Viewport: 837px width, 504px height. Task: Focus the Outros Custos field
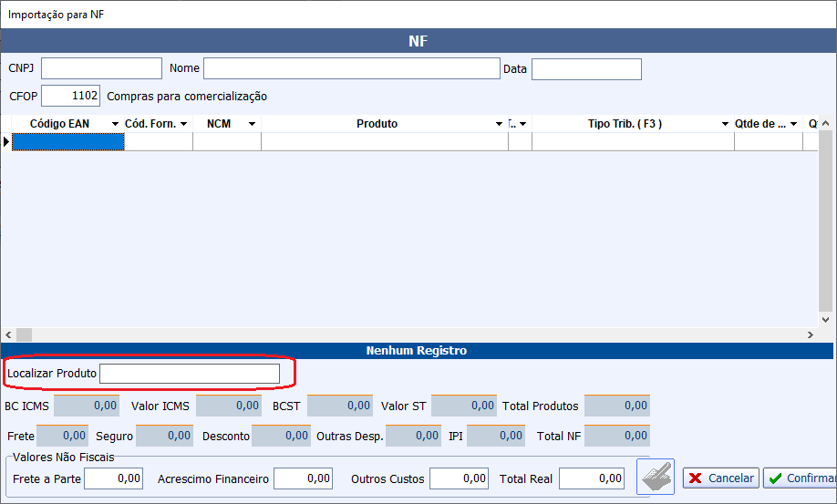[x=459, y=478]
